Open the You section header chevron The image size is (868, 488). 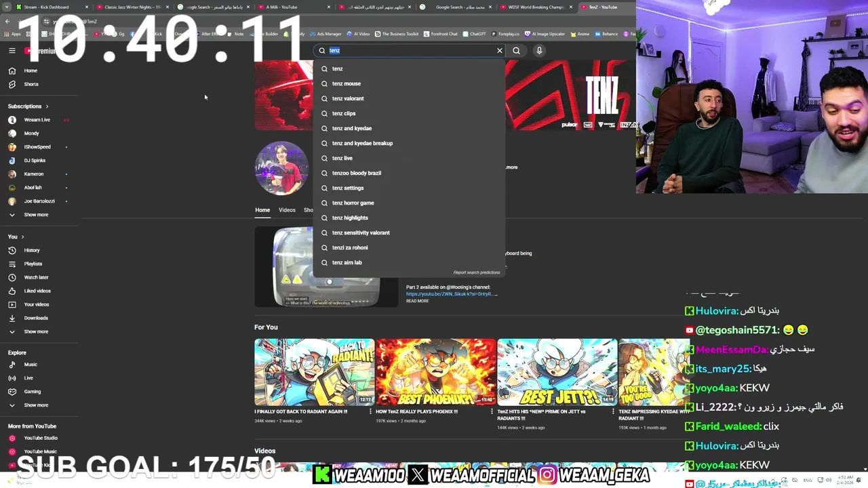pyautogui.click(x=22, y=237)
